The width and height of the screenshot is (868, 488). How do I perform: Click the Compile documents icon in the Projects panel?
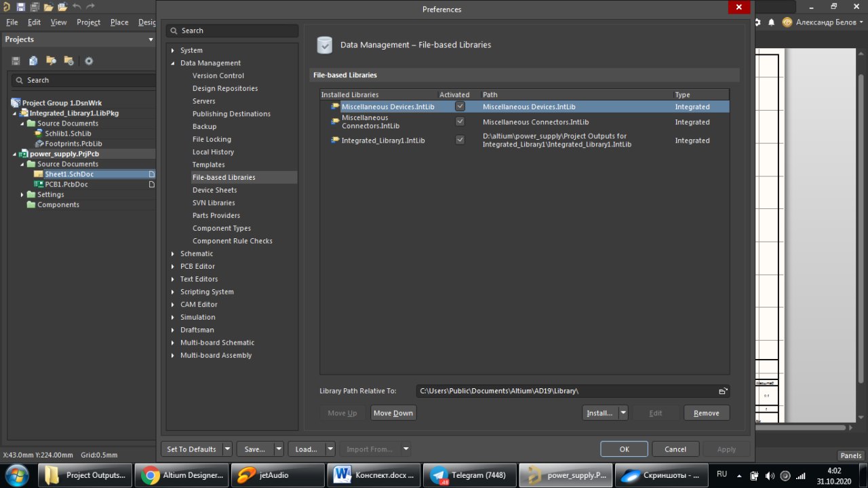click(33, 61)
